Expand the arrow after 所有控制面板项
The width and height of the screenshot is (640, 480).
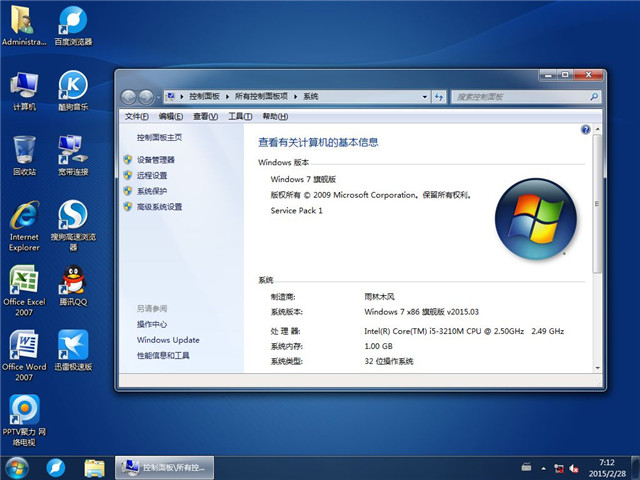[x=296, y=97]
